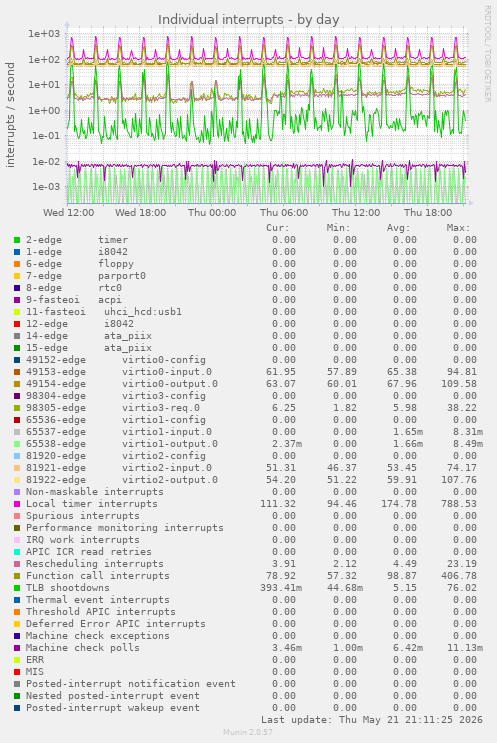Screen dimensions: 497x743
Task: Click the Cur column header
Action: (278, 228)
